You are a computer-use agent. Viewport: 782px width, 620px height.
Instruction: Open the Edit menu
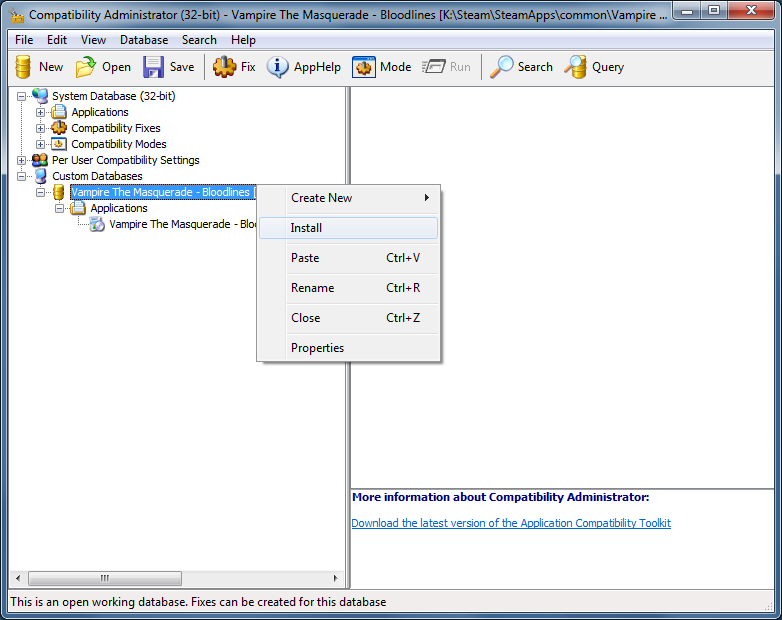[x=57, y=40]
